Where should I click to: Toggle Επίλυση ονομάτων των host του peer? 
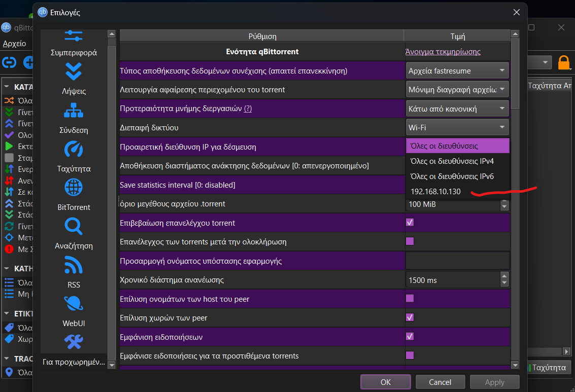410,298
